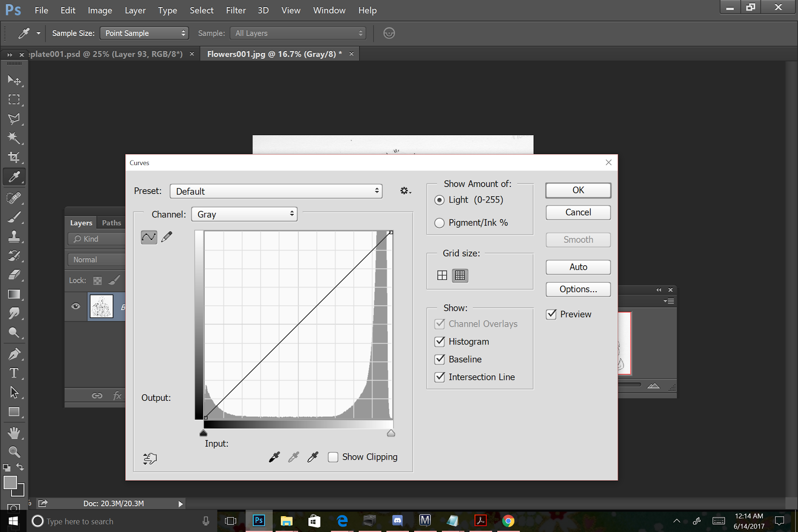Viewport: 798px width, 532px height.
Task: Select the Gradient tool
Action: (14, 294)
